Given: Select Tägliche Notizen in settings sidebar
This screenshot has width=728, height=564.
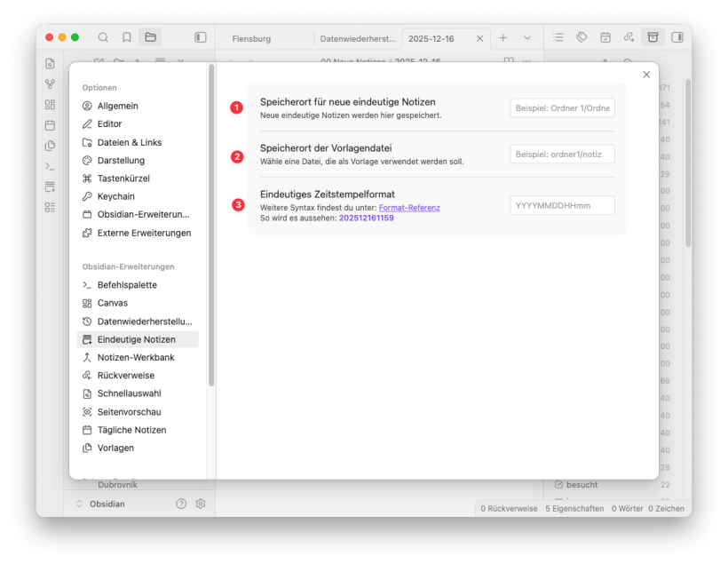Looking at the screenshot, I should [x=131, y=430].
